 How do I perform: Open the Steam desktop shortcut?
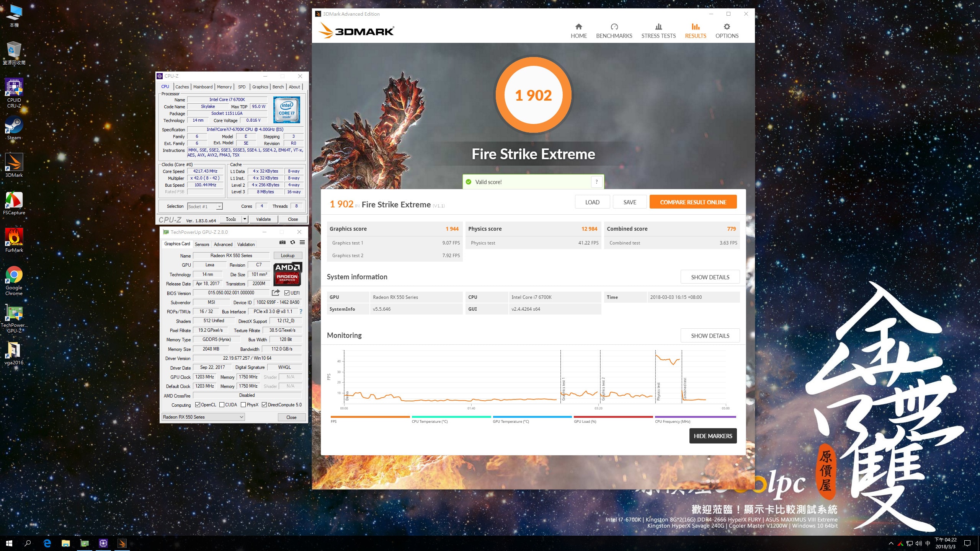click(14, 128)
